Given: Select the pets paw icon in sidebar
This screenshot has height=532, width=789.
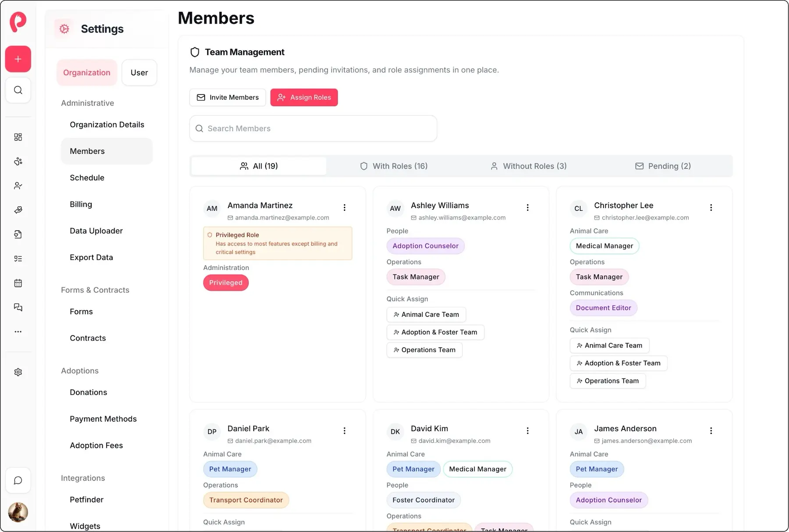Looking at the screenshot, I should tap(18, 161).
